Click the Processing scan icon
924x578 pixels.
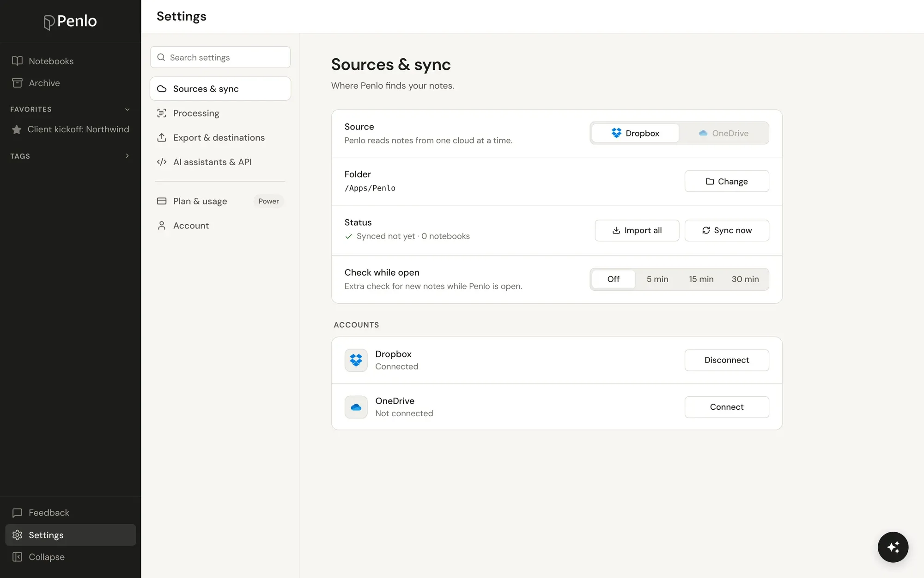pos(162,113)
